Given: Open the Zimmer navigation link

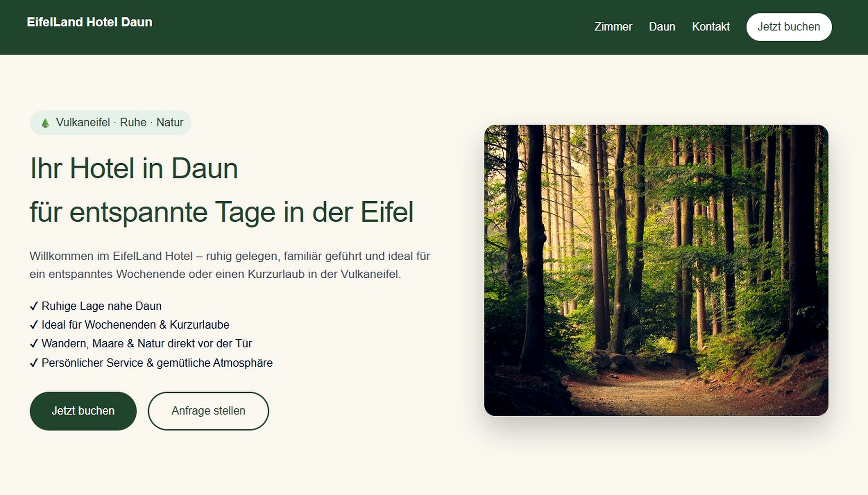Looking at the screenshot, I should tap(613, 27).
